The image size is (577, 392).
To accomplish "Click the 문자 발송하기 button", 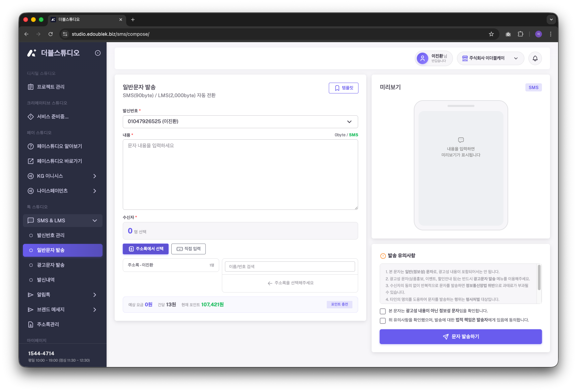I will point(461,337).
